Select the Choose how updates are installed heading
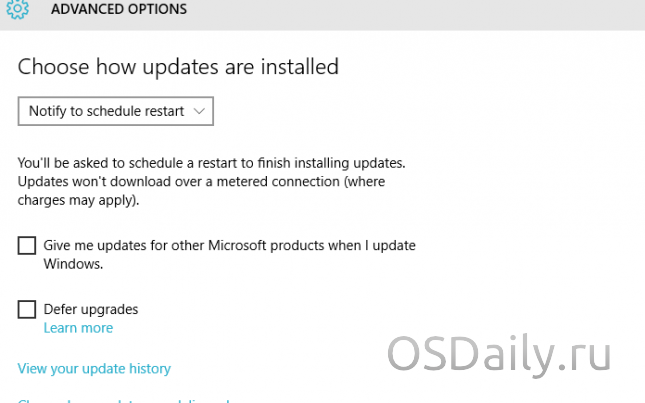 pos(178,67)
